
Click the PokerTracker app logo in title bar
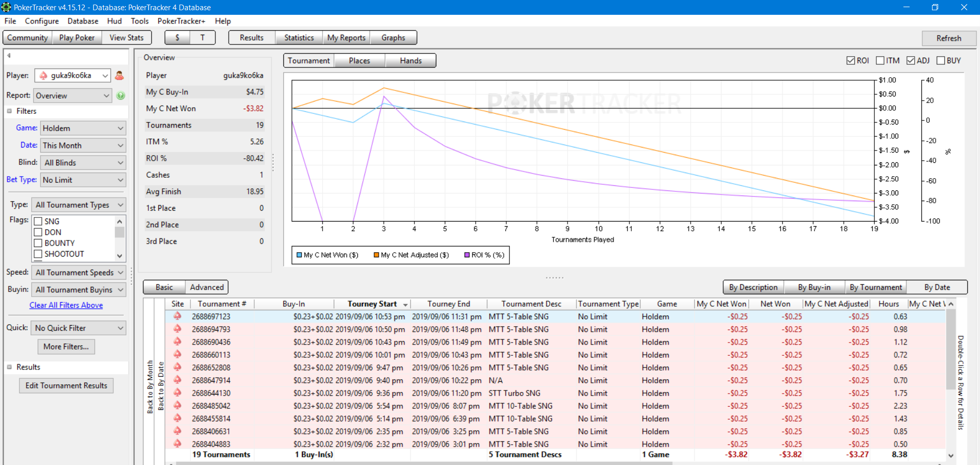click(x=6, y=7)
